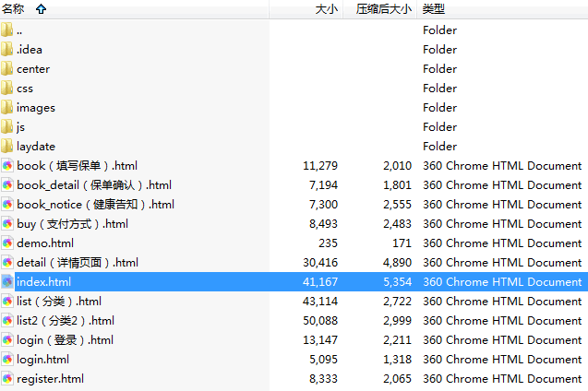Select the center folder name
588x391 pixels.
point(33,69)
